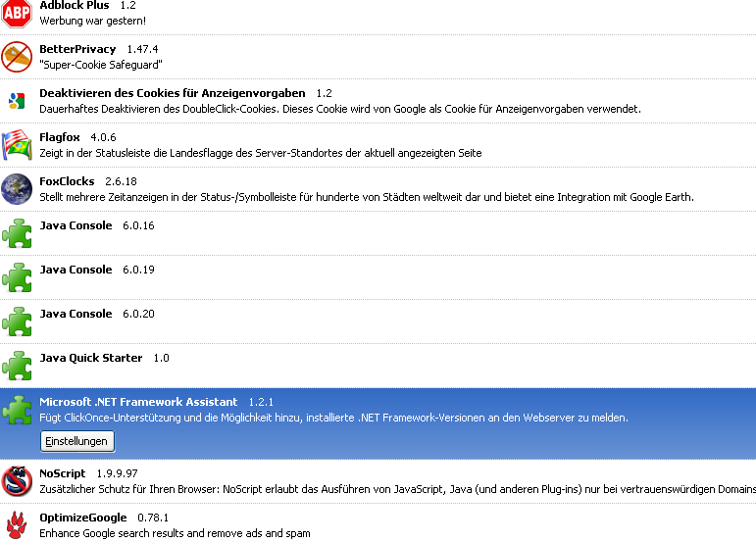Click the NoScript blocked-S icon
This screenshot has width=756, height=543.
(x=17, y=481)
